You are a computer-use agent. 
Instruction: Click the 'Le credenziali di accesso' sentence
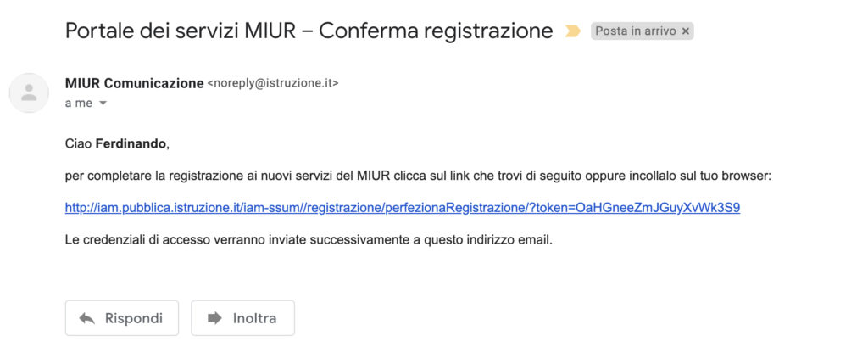pyautogui.click(x=309, y=241)
